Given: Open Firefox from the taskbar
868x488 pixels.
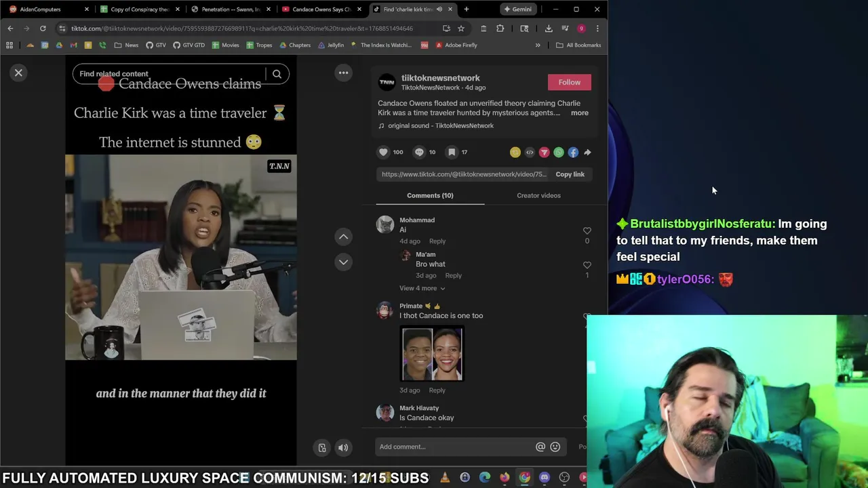Looking at the screenshot, I should pyautogui.click(x=505, y=478).
